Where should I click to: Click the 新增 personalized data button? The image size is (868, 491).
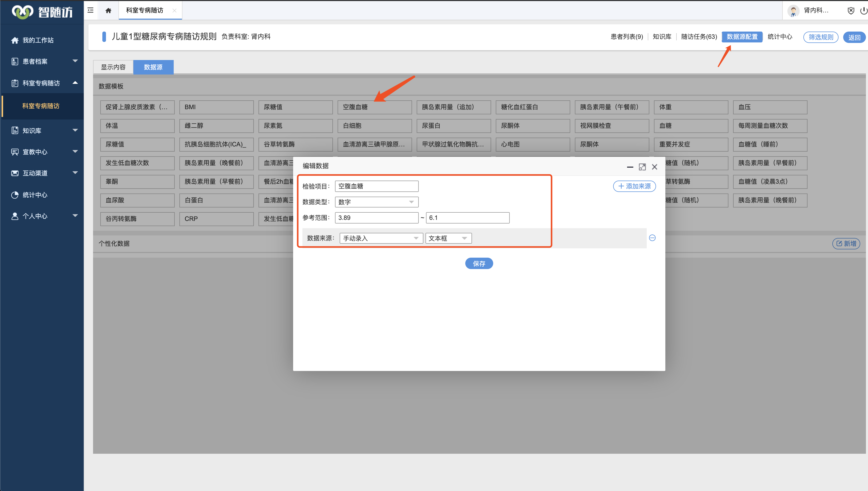tap(846, 243)
